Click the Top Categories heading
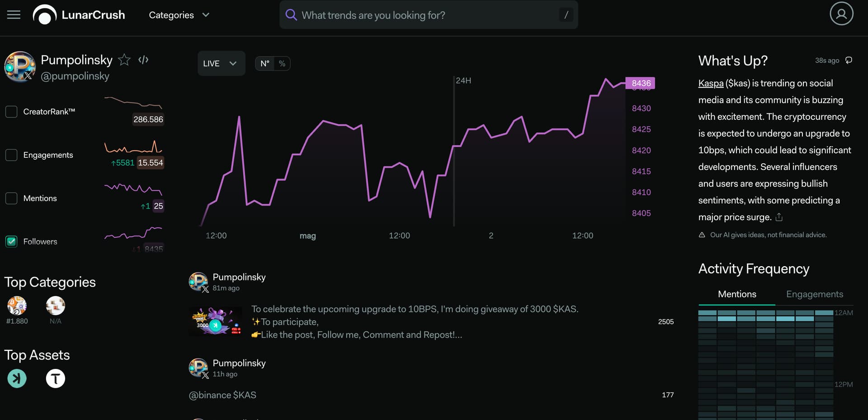The image size is (868, 420). click(50, 282)
